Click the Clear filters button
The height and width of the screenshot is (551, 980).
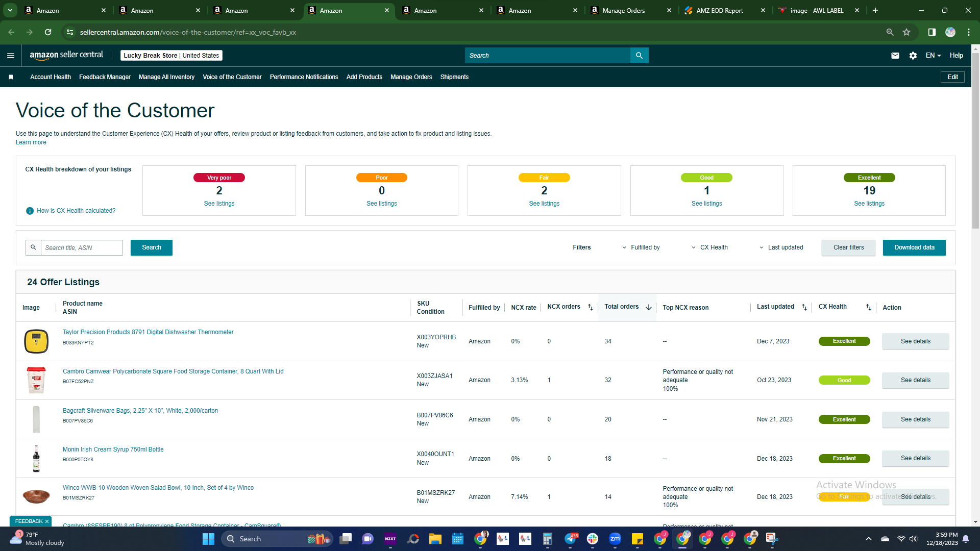pos(848,247)
